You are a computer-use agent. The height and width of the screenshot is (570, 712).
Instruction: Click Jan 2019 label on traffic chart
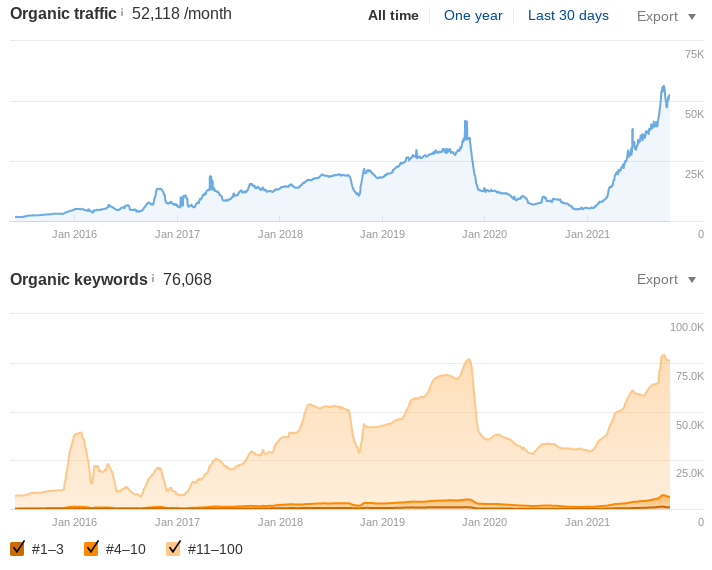(x=382, y=234)
